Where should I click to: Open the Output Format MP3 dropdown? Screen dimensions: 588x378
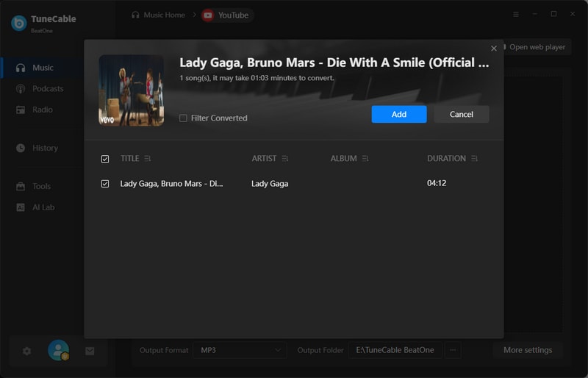click(240, 350)
